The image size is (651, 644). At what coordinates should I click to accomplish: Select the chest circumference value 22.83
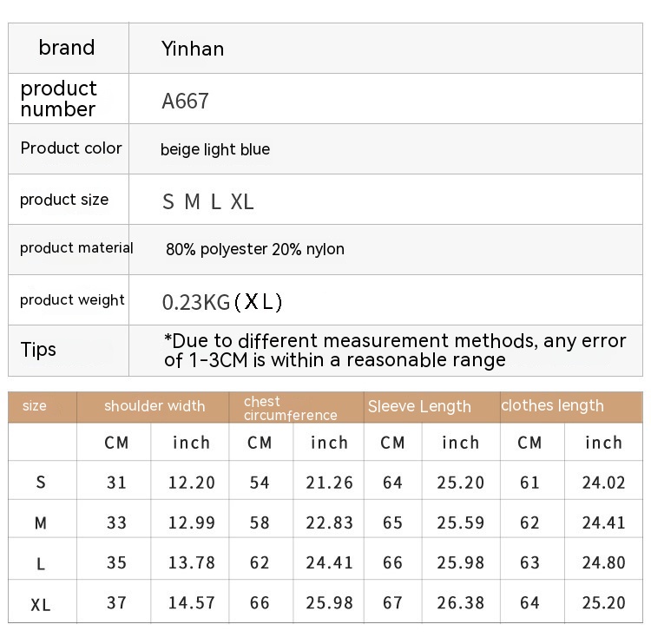coord(329,522)
